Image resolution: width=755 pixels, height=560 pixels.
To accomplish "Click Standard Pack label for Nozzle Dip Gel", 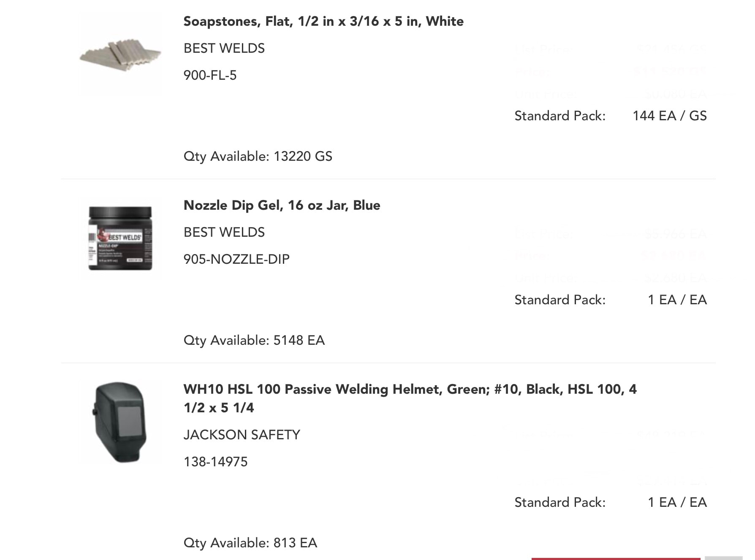I will (560, 300).
